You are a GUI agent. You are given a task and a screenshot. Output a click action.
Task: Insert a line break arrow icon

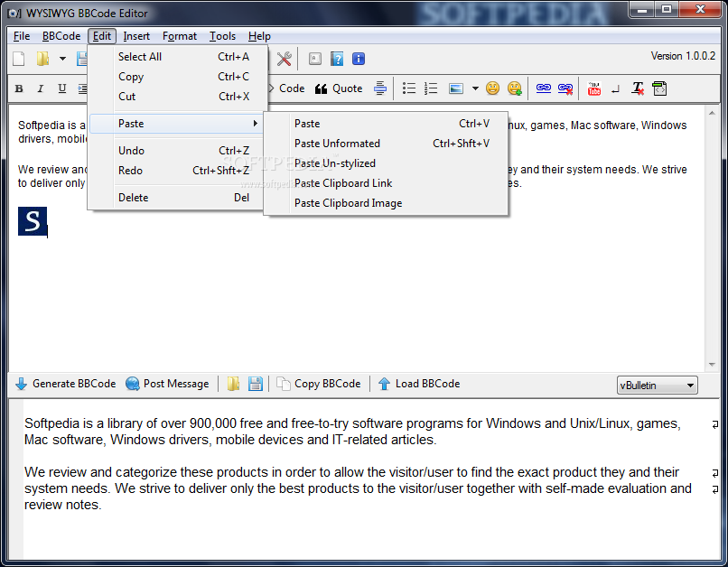click(616, 88)
